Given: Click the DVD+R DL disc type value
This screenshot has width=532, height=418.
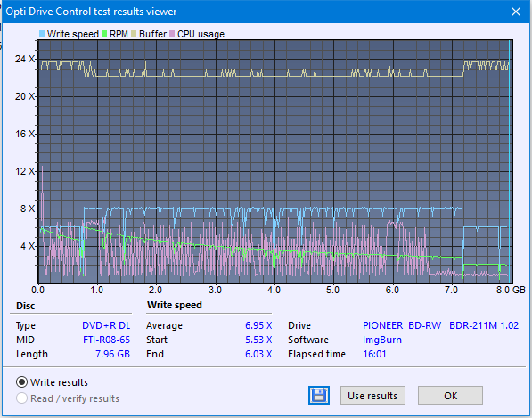Looking at the screenshot, I should pyautogui.click(x=106, y=325).
